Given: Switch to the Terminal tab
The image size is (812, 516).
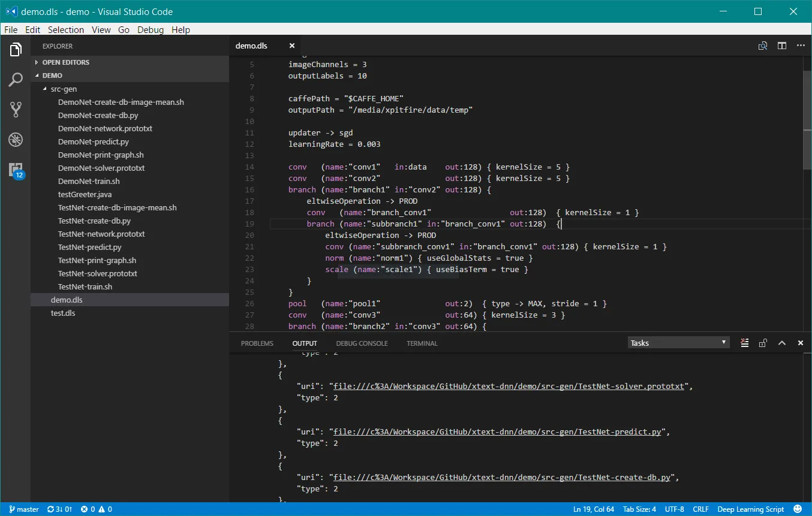Looking at the screenshot, I should 422,343.
